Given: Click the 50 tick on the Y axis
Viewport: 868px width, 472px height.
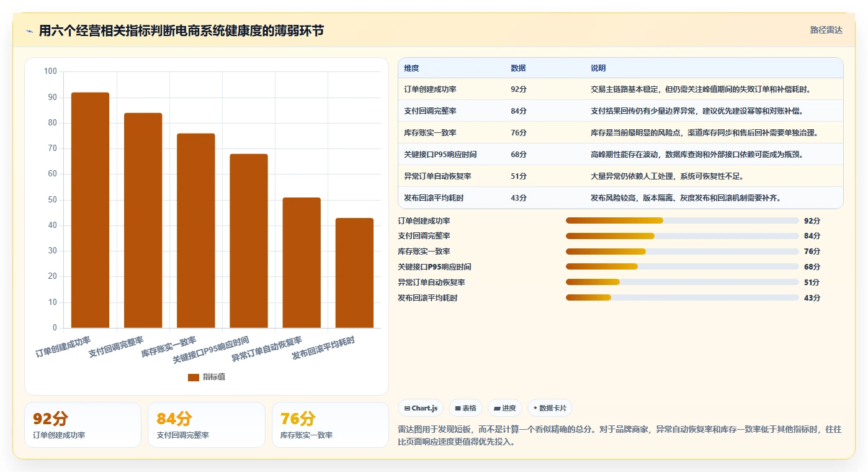Looking at the screenshot, I should click(52, 200).
